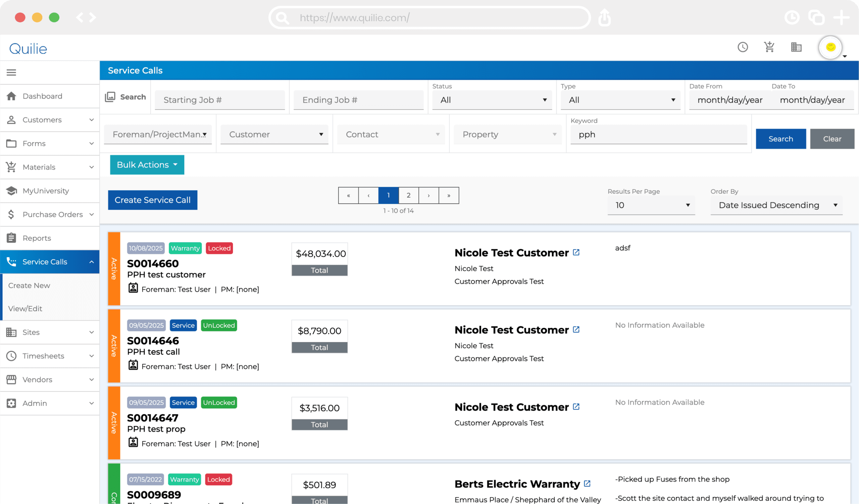Click the blue Search button
Screen dimensions: 859x504
780,138
